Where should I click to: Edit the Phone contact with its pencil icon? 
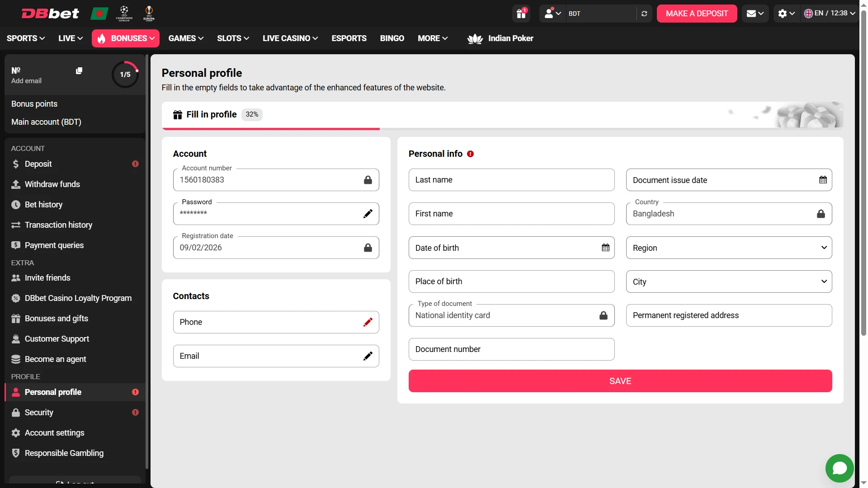(368, 322)
